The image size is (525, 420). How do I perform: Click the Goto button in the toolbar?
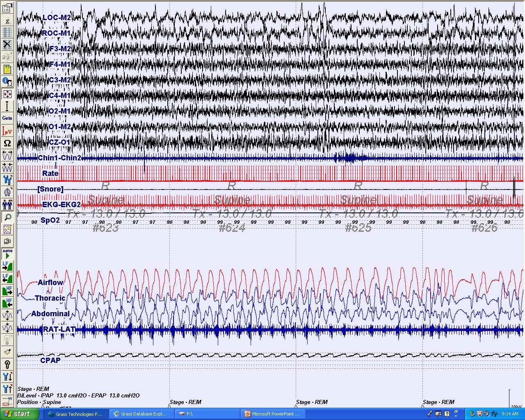pyautogui.click(x=7, y=119)
